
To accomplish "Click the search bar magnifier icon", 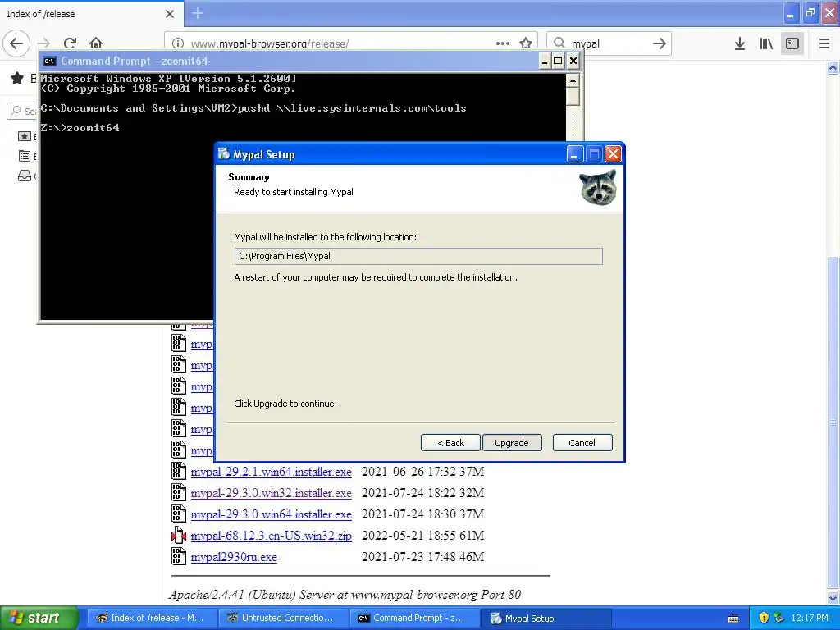I will pos(559,43).
